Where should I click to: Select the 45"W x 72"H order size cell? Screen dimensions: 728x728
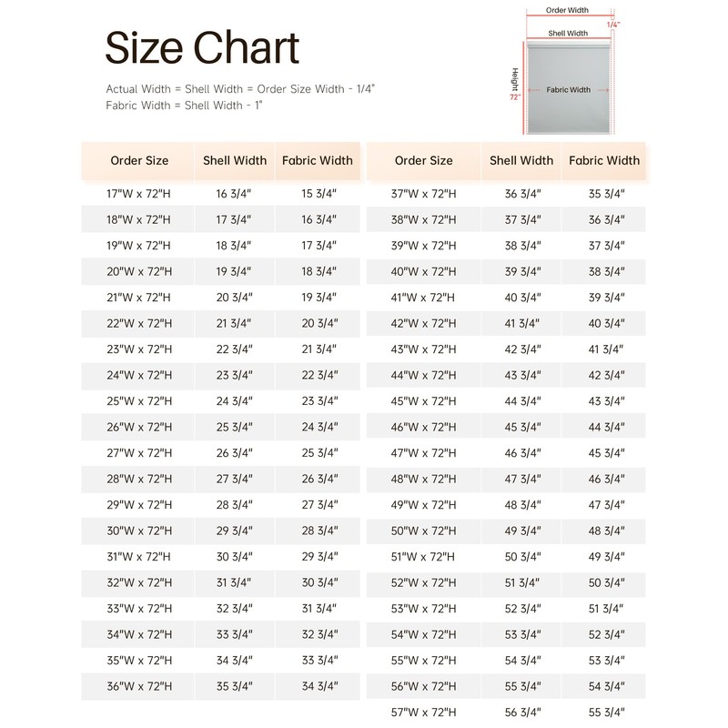coord(424,401)
